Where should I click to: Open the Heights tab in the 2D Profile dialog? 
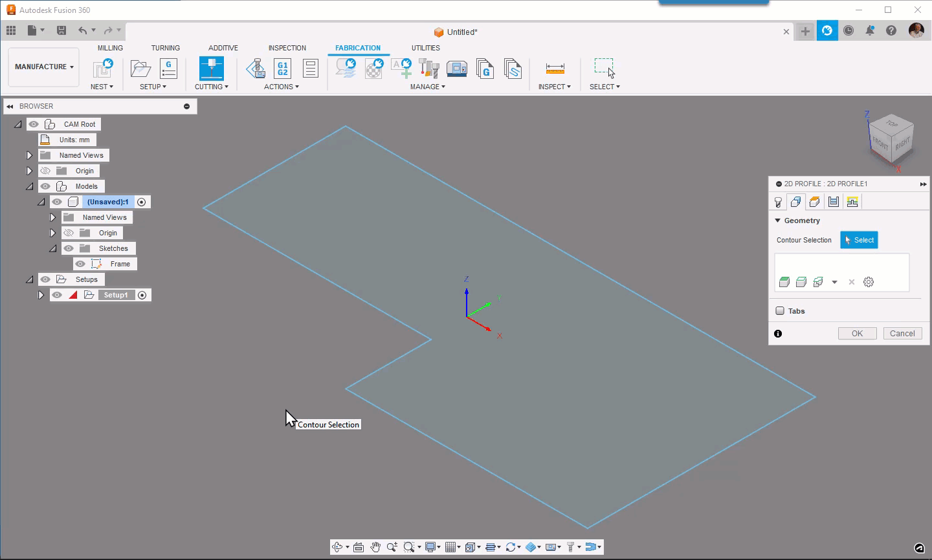coord(814,202)
